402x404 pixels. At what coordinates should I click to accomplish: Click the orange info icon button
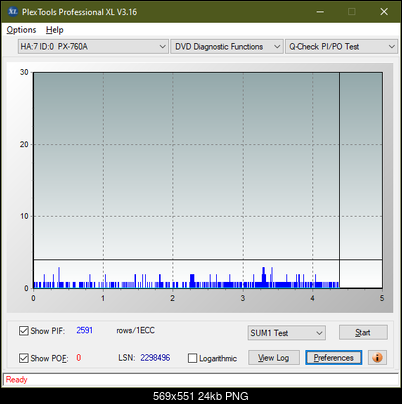(x=377, y=358)
